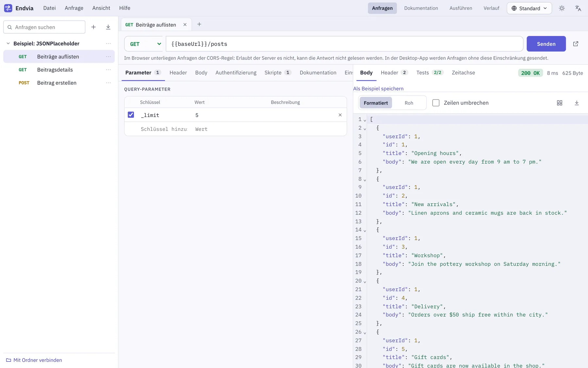Click the Senden button

click(x=546, y=44)
